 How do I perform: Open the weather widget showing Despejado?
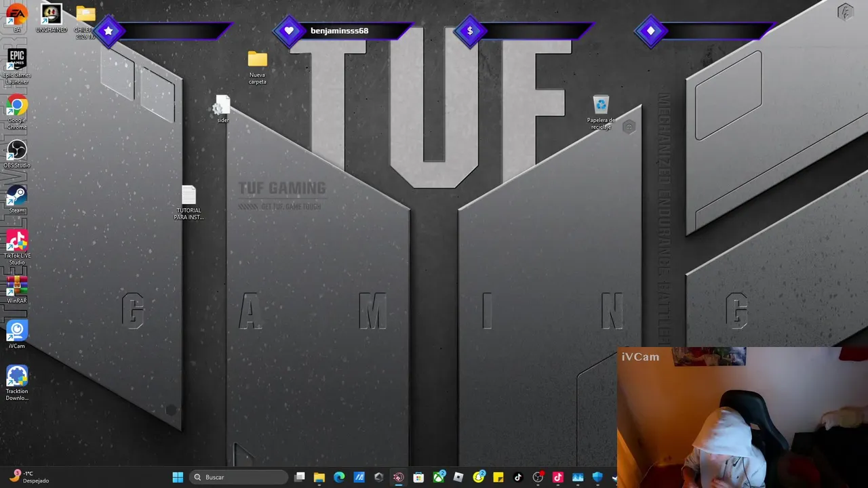click(29, 476)
